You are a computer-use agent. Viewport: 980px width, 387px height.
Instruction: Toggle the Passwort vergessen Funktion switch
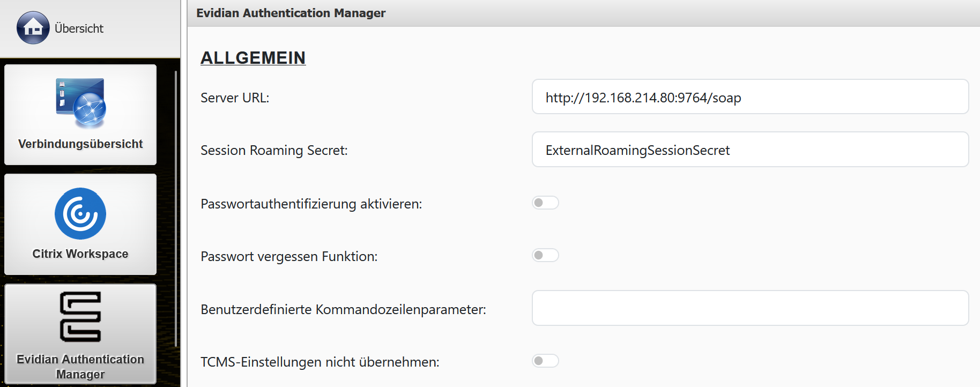pos(545,255)
